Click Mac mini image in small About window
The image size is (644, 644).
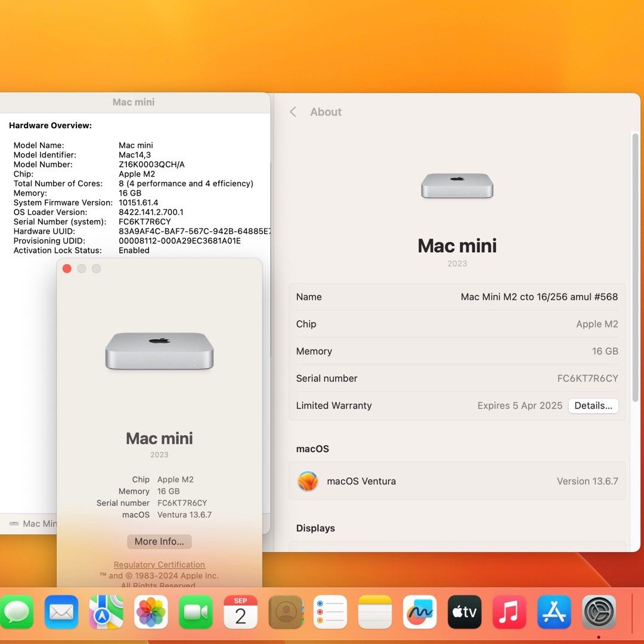(159, 351)
